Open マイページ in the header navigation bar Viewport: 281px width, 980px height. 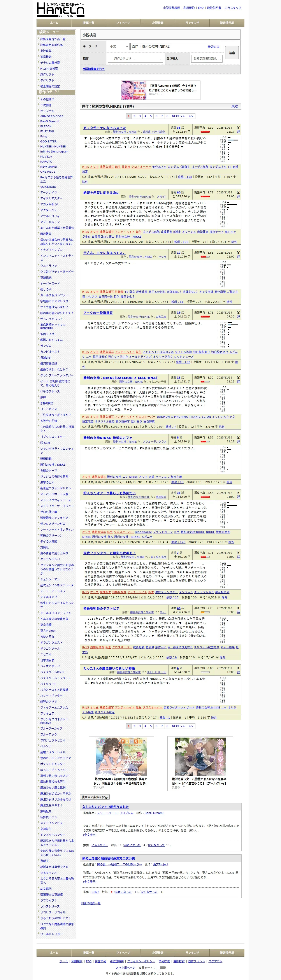pos(123,23)
